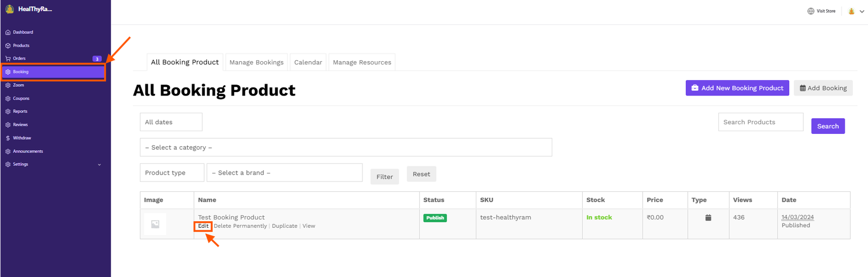Click View link under Test Booking Product
Image resolution: width=868 pixels, height=277 pixels.
pos(309,226)
